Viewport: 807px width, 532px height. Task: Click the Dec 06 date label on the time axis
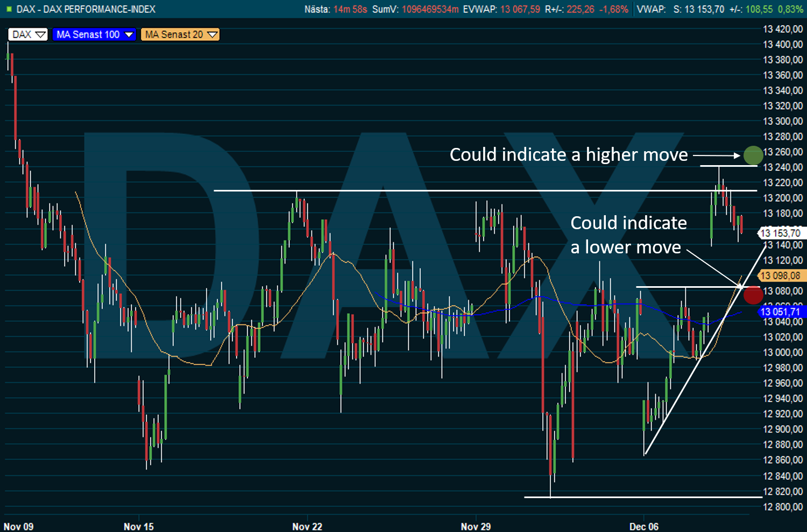pyautogui.click(x=644, y=526)
